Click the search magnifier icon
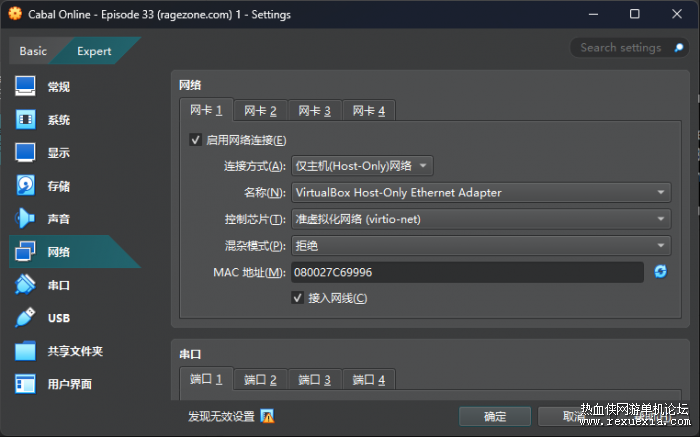This screenshot has width=700, height=437. point(679,48)
